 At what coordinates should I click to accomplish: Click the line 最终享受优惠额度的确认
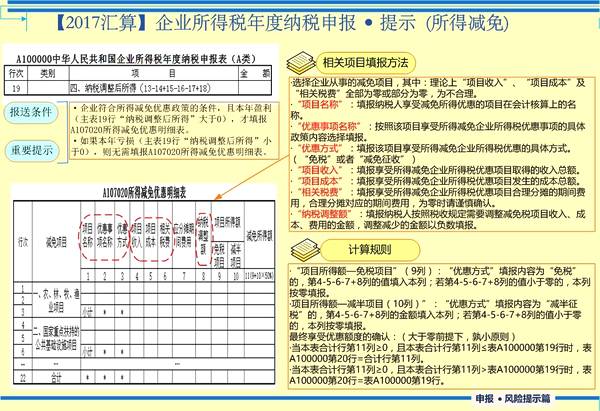pyautogui.click(x=403, y=337)
